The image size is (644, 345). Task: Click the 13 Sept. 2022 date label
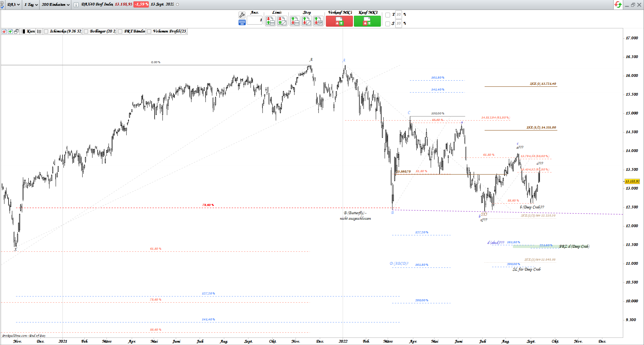tap(162, 4)
